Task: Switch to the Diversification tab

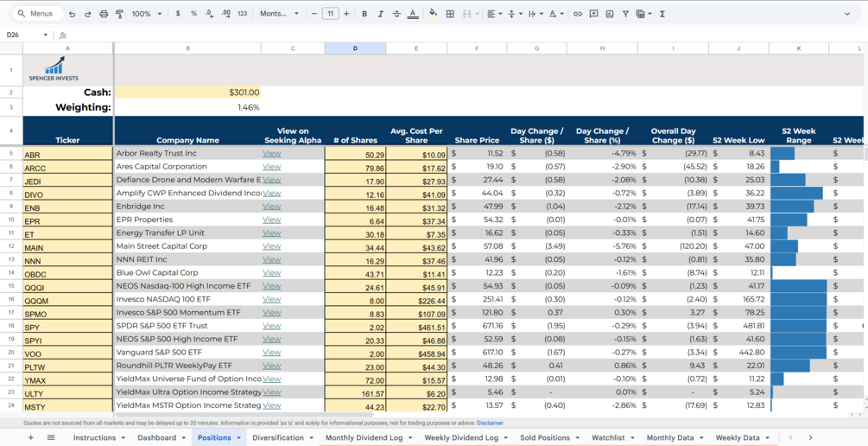Action: (278, 437)
